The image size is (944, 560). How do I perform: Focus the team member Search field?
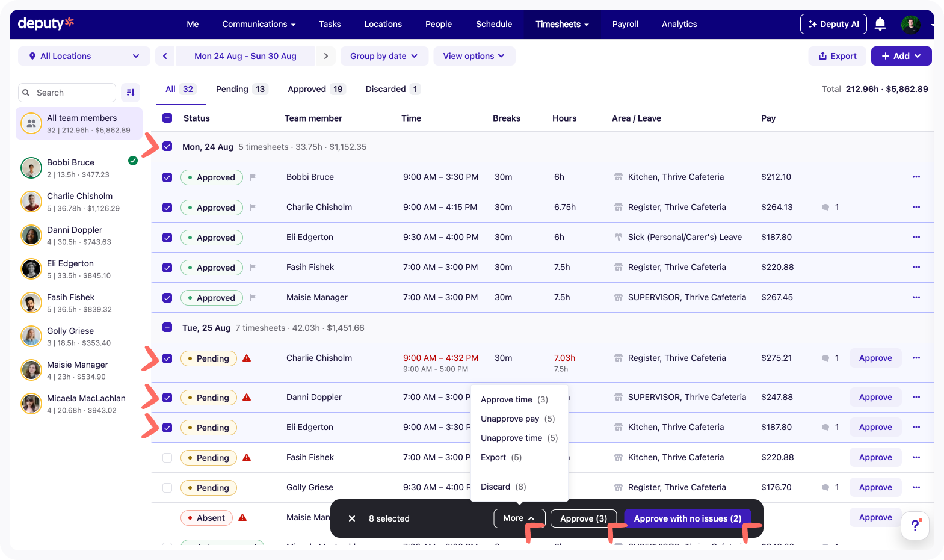(x=67, y=93)
